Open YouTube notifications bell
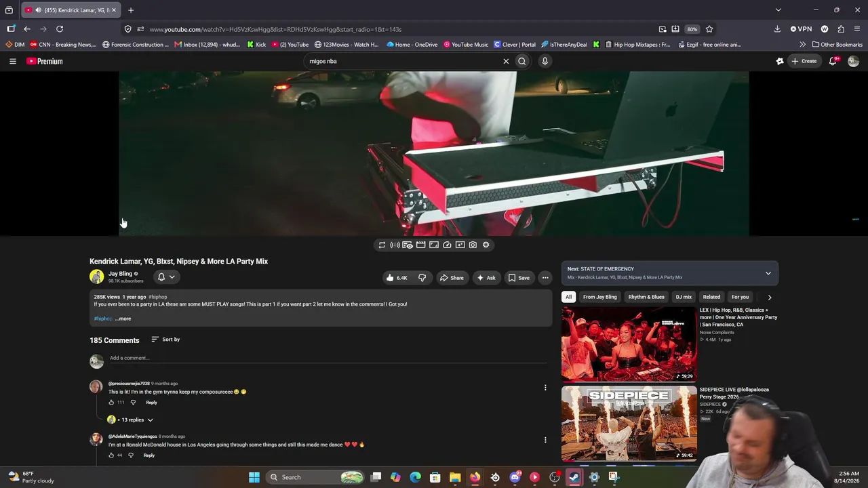 tap(833, 61)
